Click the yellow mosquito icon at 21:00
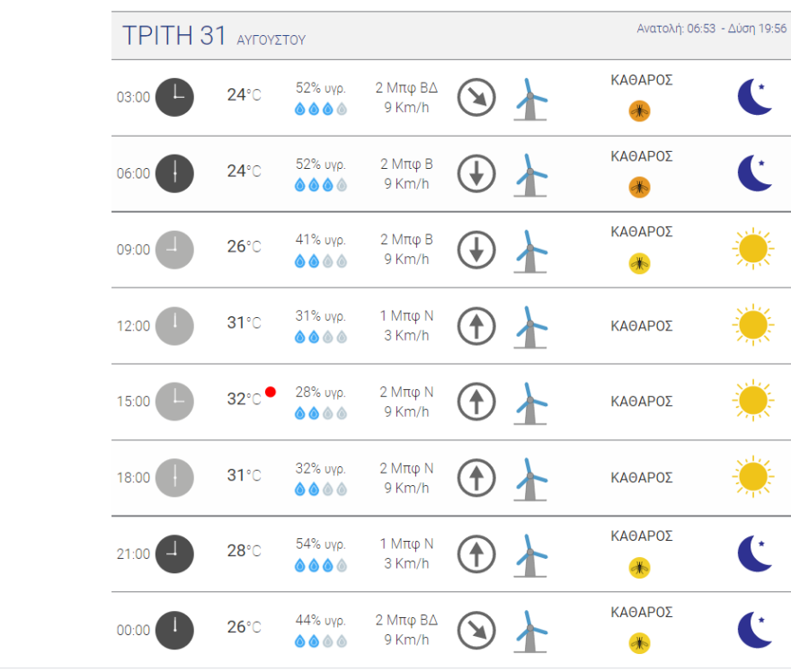Screen dimensions: 791x672 pos(639,568)
